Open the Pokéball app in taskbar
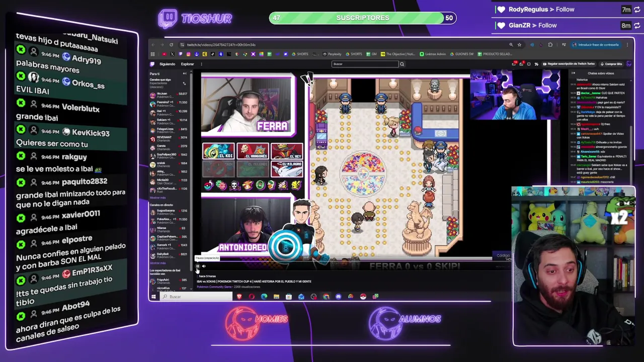644x362 pixels. point(363,297)
